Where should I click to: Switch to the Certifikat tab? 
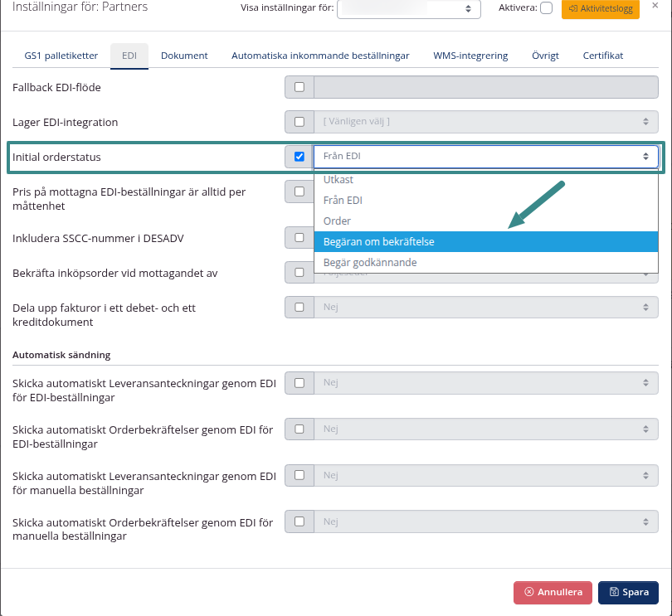[602, 56]
